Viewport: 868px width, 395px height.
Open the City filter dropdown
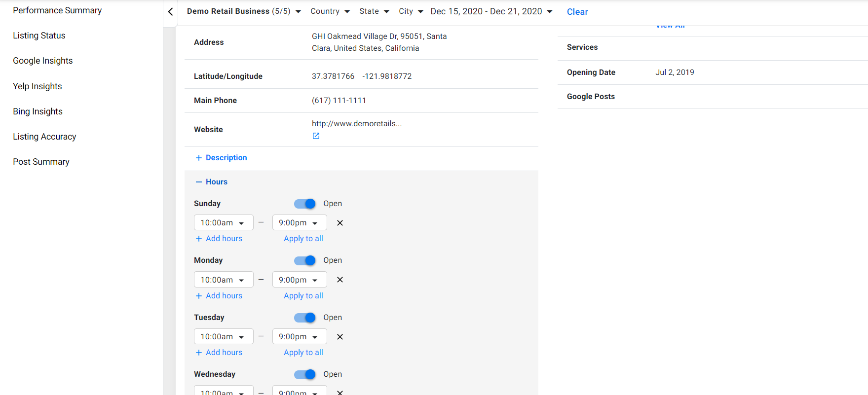tap(411, 11)
